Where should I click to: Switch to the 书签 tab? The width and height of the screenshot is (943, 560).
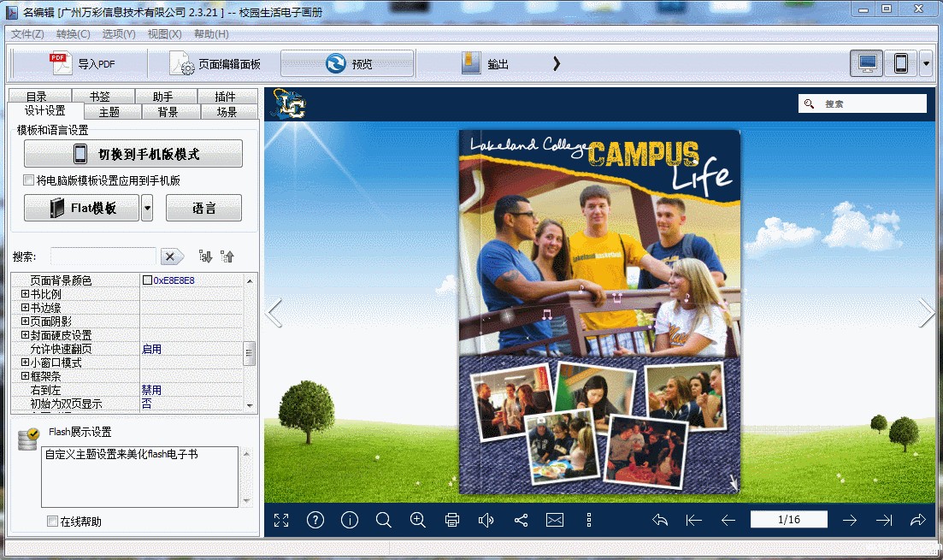click(x=100, y=97)
